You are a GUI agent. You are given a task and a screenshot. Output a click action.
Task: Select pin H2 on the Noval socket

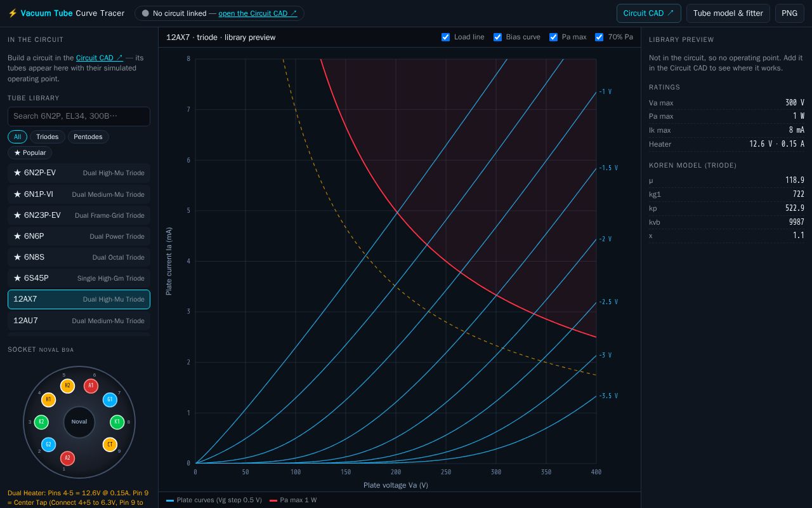click(67, 385)
